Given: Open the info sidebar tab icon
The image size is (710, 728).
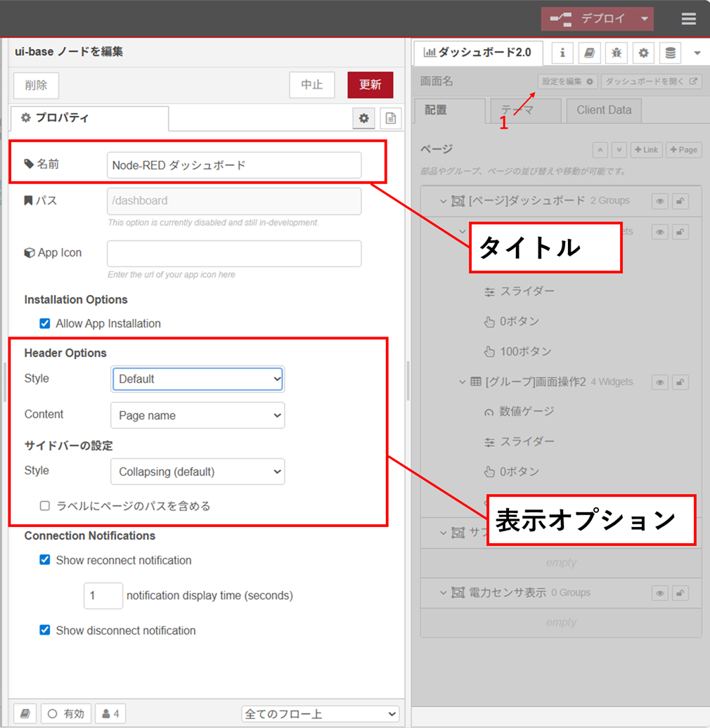Looking at the screenshot, I should (562, 53).
